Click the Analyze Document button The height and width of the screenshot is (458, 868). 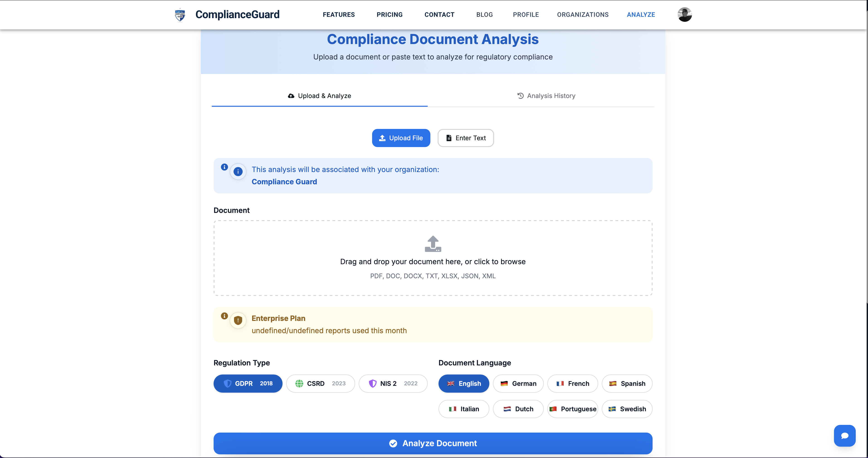click(433, 443)
